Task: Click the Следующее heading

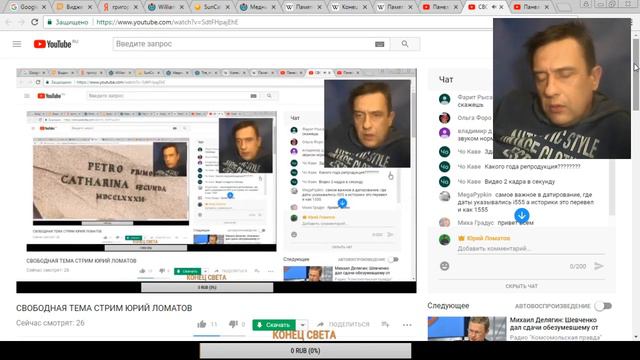Action: tap(448, 306)
